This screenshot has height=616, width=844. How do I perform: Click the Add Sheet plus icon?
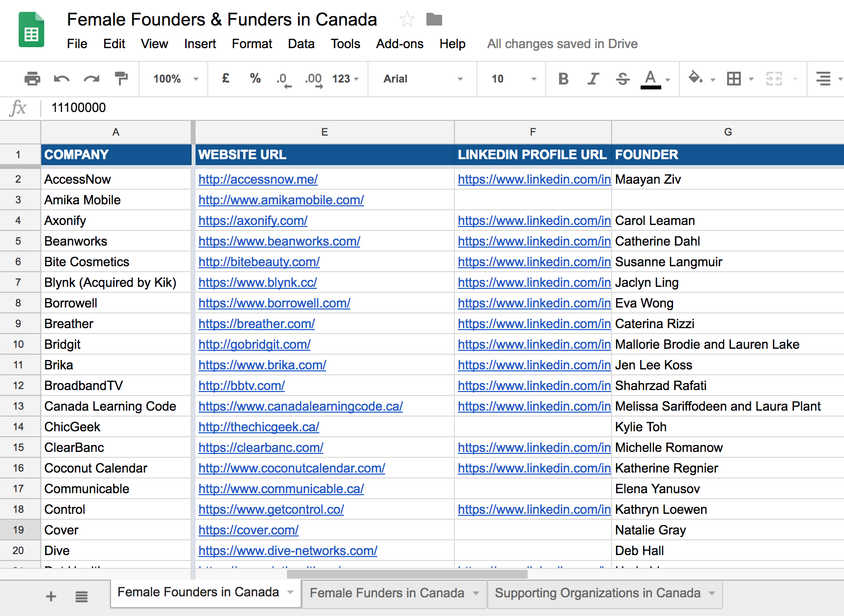click(51, 596)
